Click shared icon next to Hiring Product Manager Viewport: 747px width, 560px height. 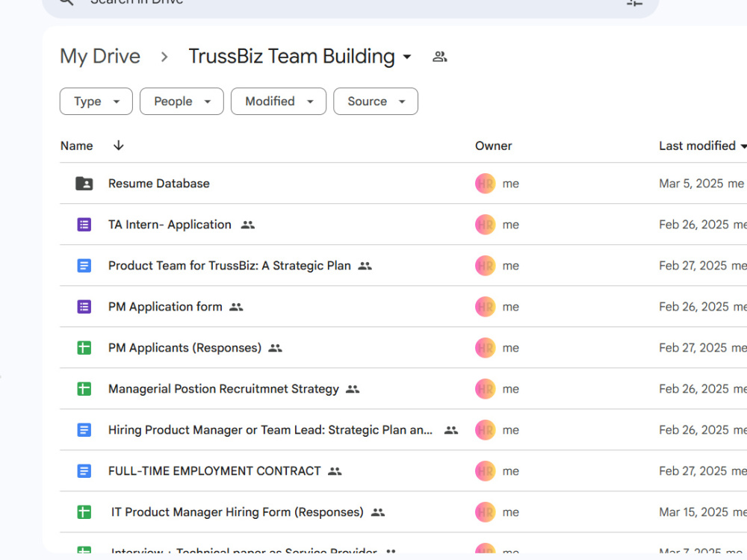[451, 430]
